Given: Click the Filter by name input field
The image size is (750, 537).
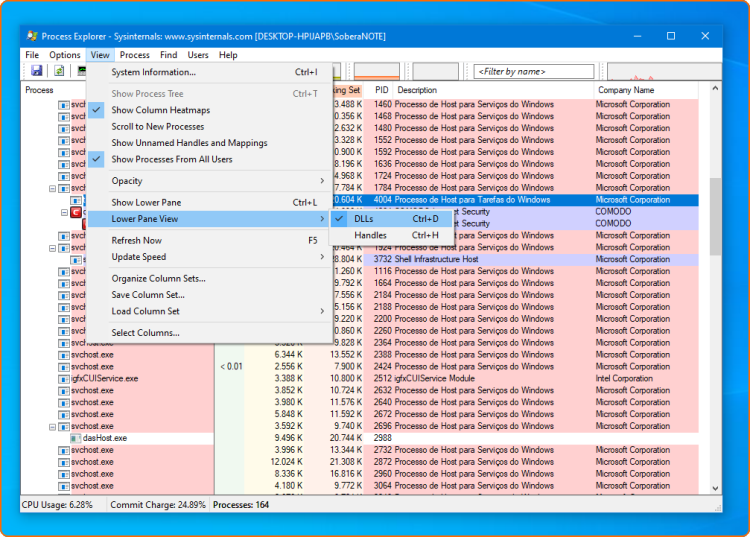Looking at the screenshot, I should click(x=534, y=72).
